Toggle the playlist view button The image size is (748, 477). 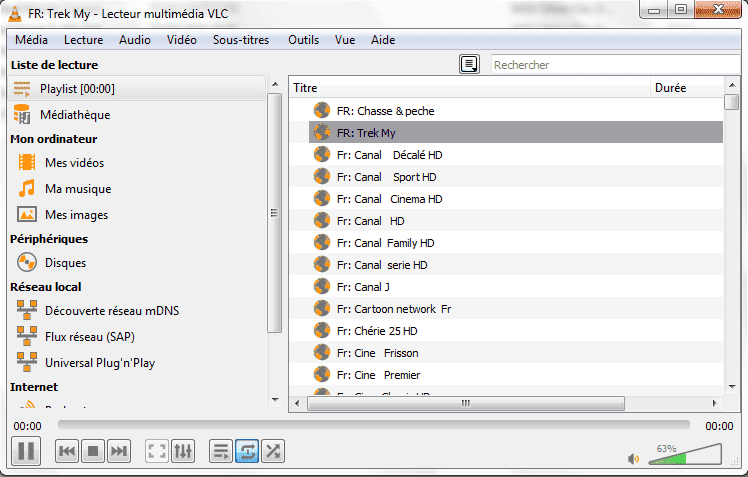pyautogui.click(x=221, y=451)
